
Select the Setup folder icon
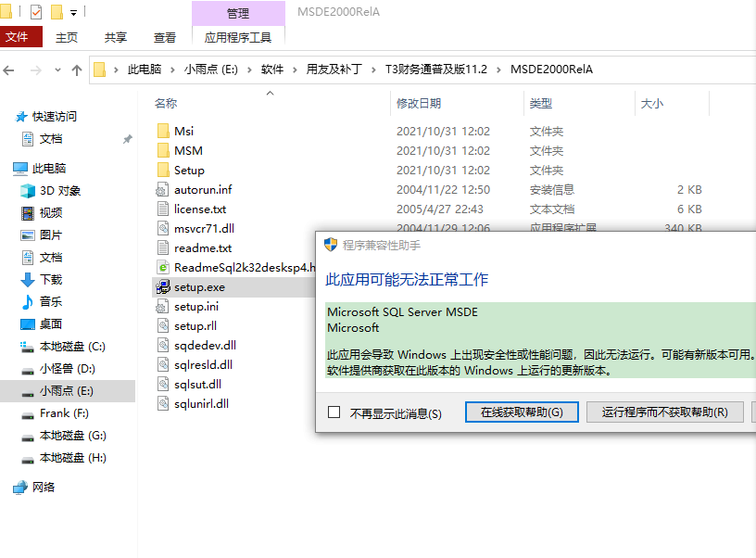163,171
